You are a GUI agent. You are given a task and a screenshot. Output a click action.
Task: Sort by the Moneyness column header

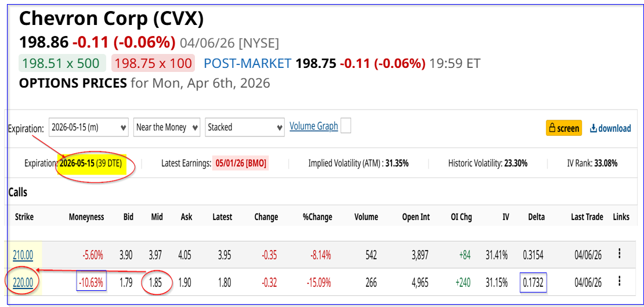pos(86,217)
